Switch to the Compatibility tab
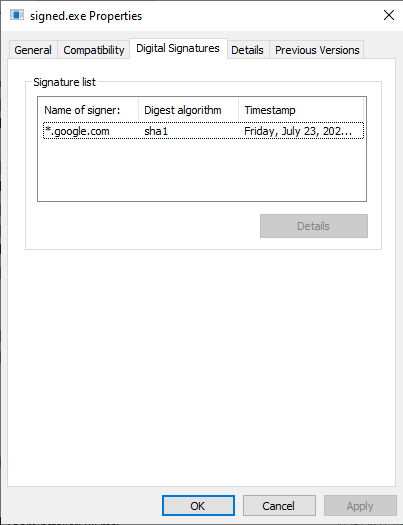403x525 pixels. pos(94,50)
